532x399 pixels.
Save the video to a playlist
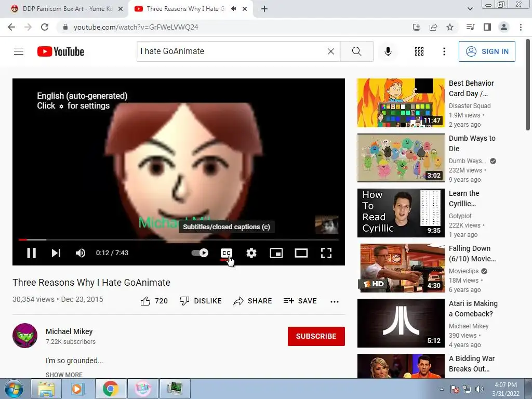[x=300, y=301]
